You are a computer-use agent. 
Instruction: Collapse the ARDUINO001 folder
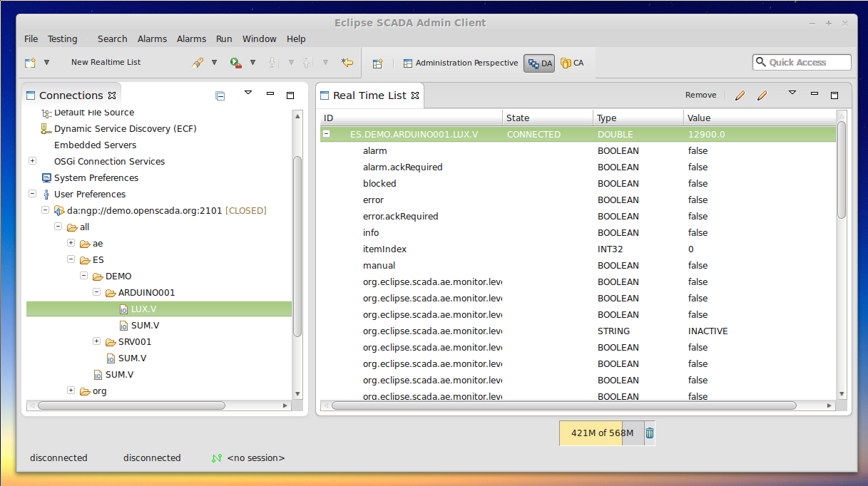[x=96, y=292]
